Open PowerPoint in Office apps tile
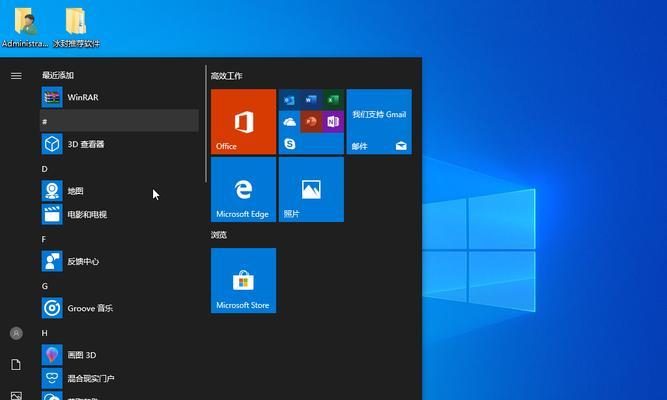The height and width of the screenshot is (400, 667). point(311,122)
